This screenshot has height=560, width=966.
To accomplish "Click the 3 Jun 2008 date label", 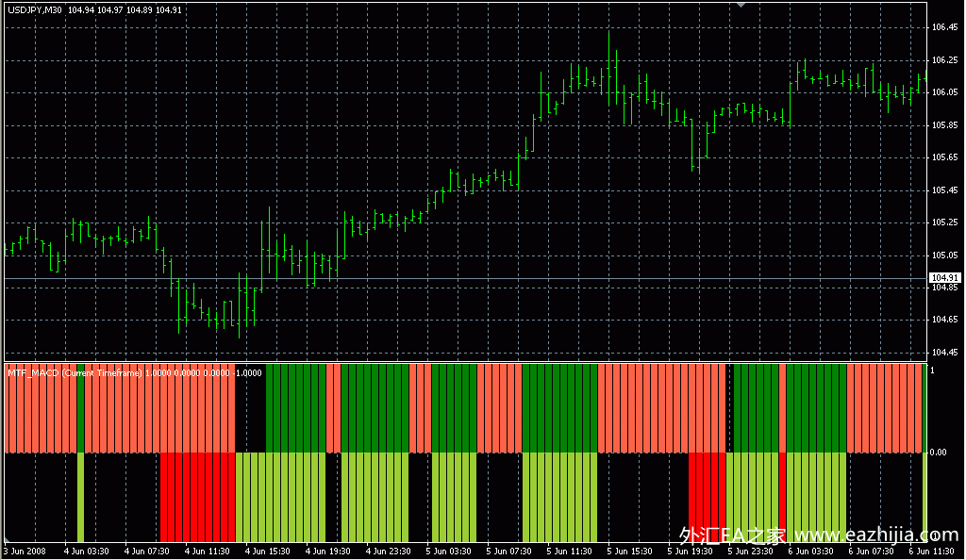I will point(25,552).
